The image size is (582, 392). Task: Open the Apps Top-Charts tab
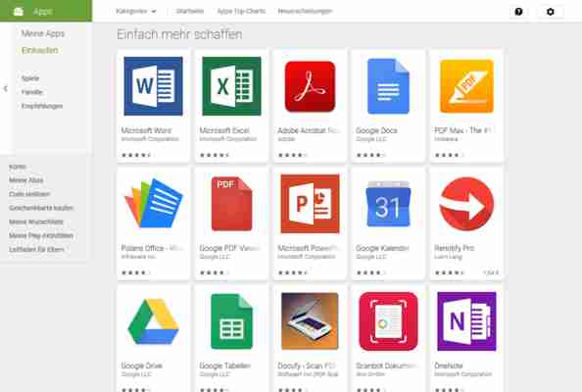241,11
